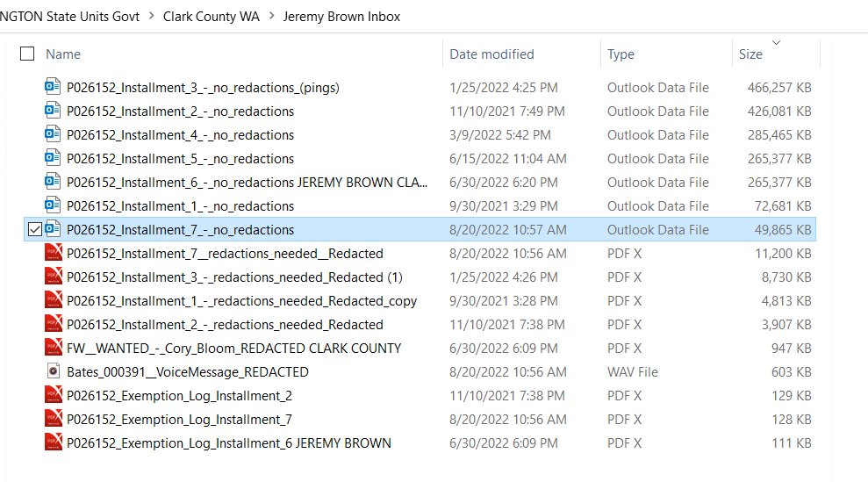868x482 pixels.
Task: Click WAV icon of Bates_000391 VoiceMessage file
Action: [x=54, y=371]
